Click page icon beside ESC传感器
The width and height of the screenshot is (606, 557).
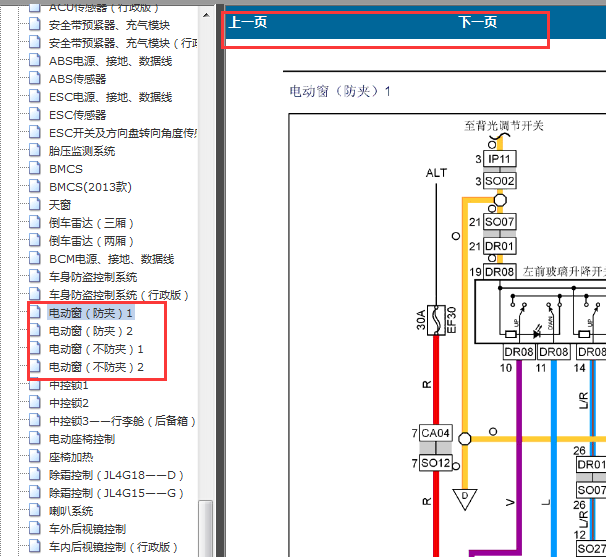[x=35, y=114]
